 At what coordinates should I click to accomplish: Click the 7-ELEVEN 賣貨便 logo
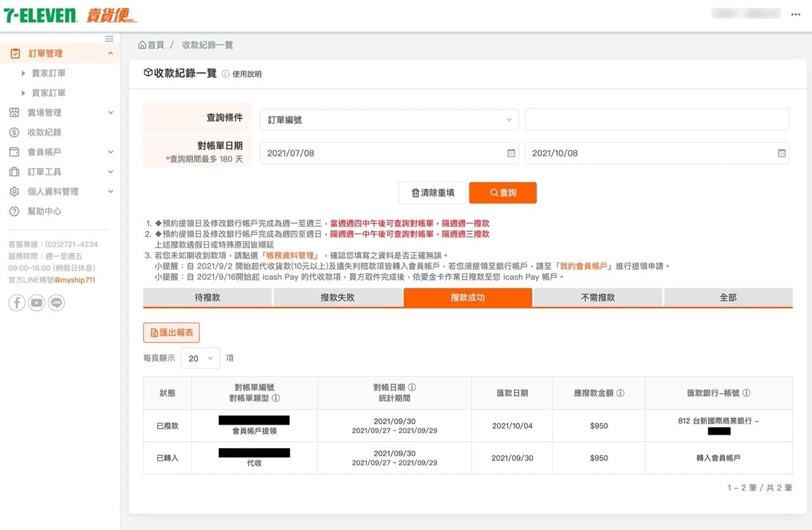pos(70,15)
